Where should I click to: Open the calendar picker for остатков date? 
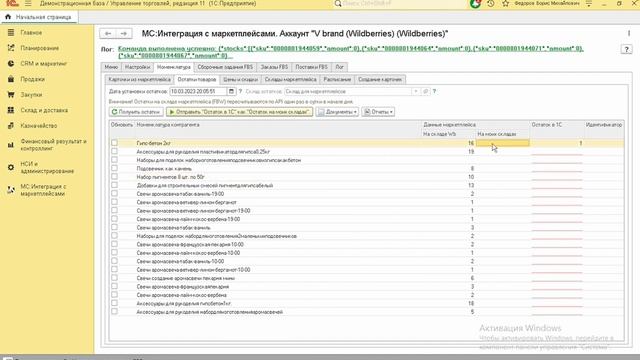[231, 91]
